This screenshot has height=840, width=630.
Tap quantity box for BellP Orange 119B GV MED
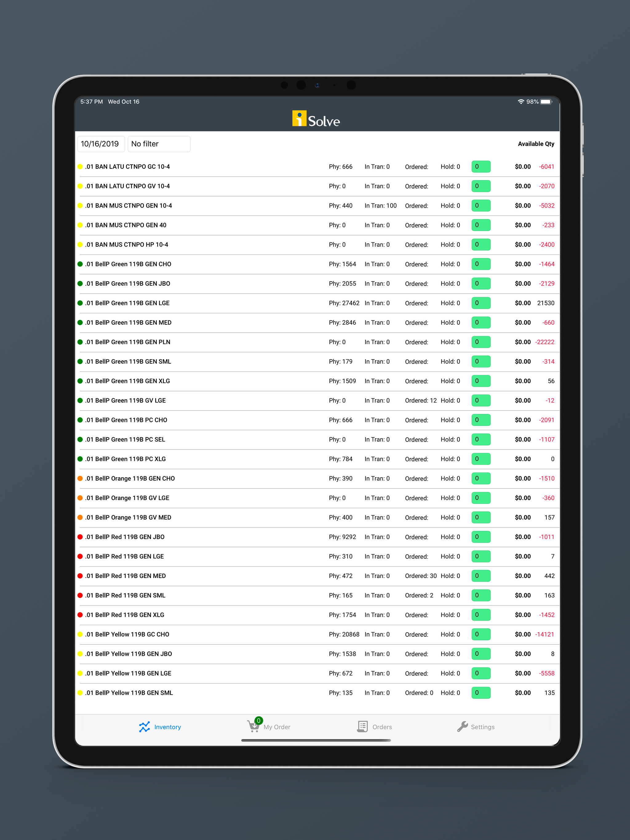coord(481,517)
